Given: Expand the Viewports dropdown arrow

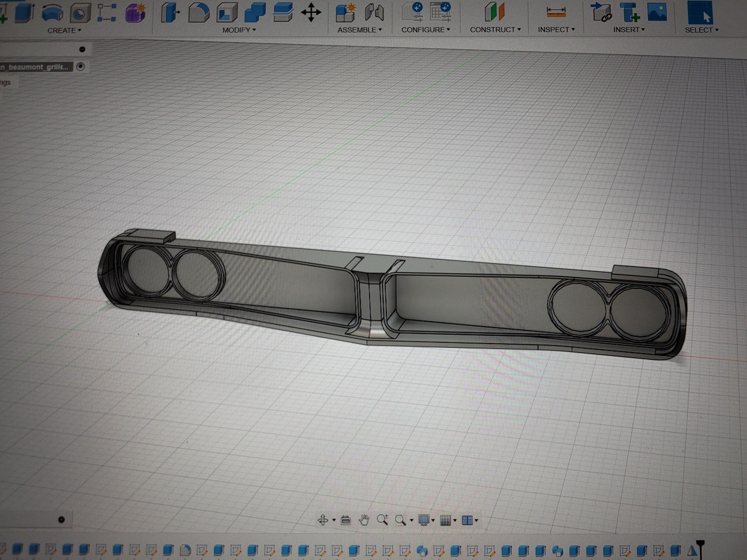Looking at the screenshot, I should click(476, 521).
